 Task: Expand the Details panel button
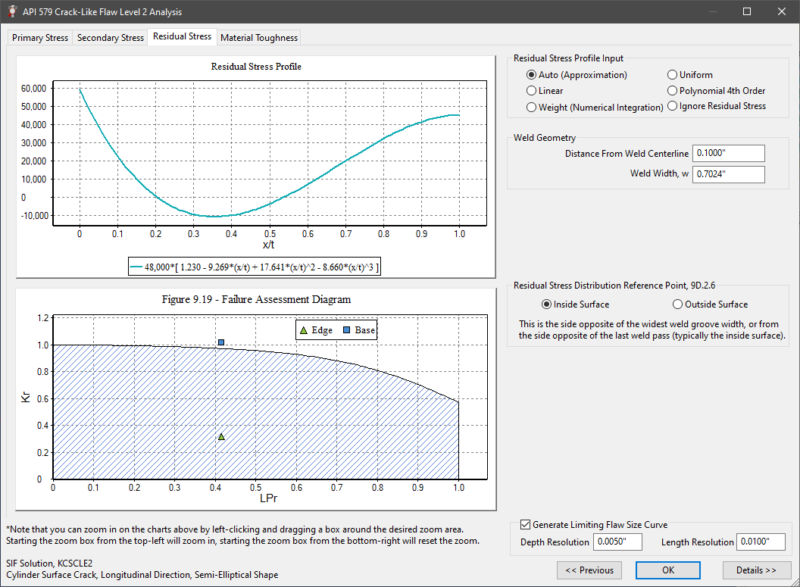click(x=756, y=570)
